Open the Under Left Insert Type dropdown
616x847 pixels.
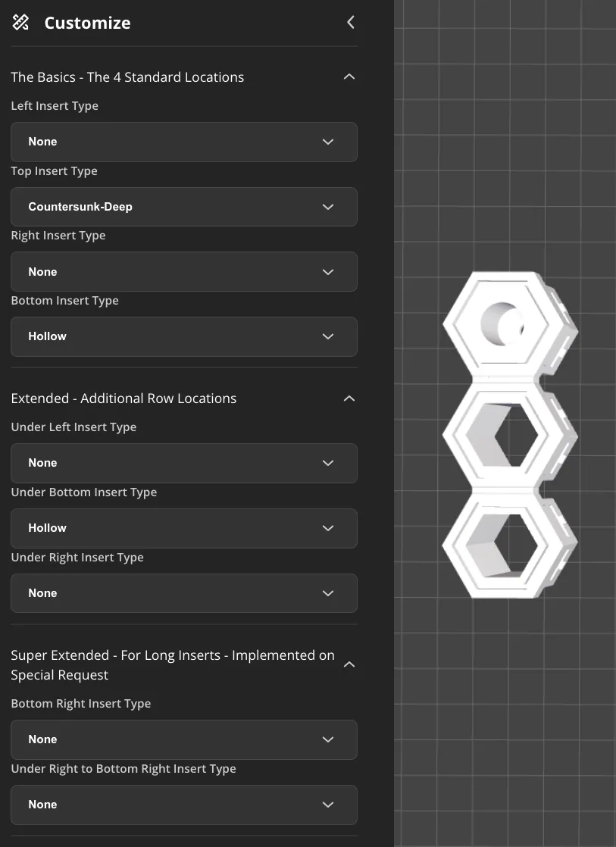pyautogui.click(x=183, y=463)
